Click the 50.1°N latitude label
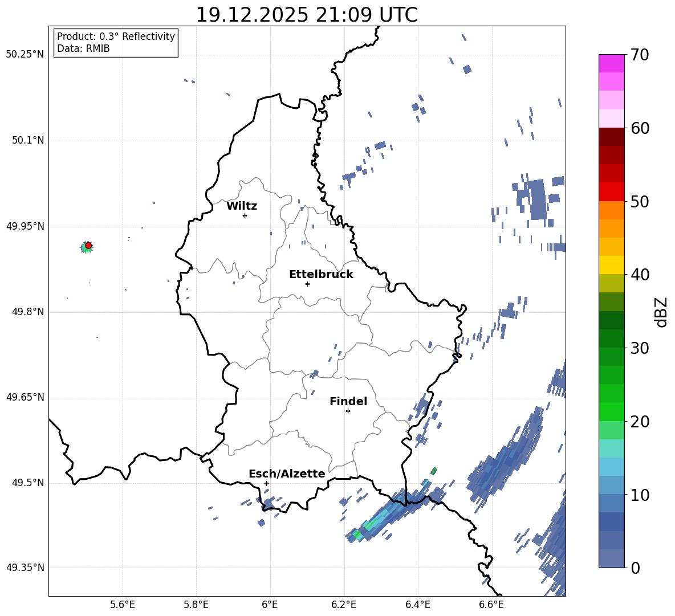This screenshot has height=616, width=675. tap(27, 140)
